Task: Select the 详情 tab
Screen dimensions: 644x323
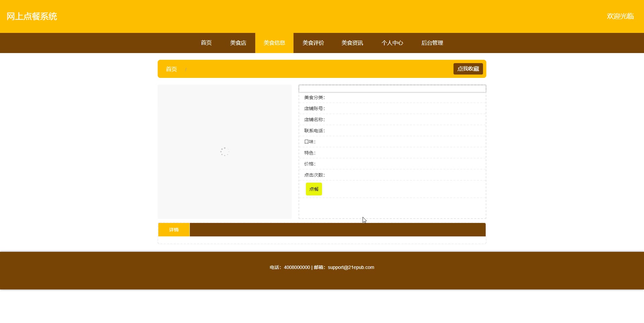Action: click(174, 230)
